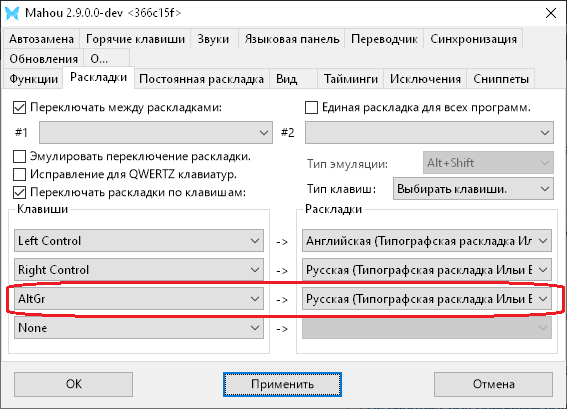Click the Клавиши group label
The image size is (567, 409).
(42, 209)
